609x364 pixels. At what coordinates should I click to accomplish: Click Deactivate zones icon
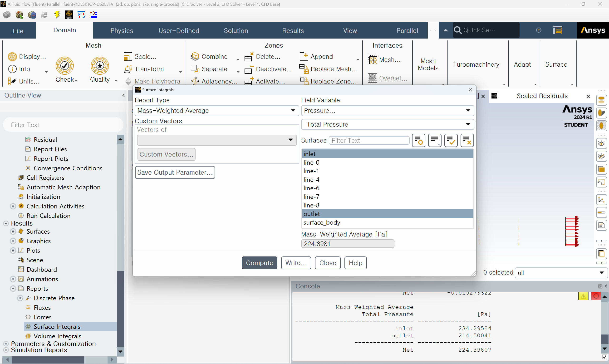point(249,69)
